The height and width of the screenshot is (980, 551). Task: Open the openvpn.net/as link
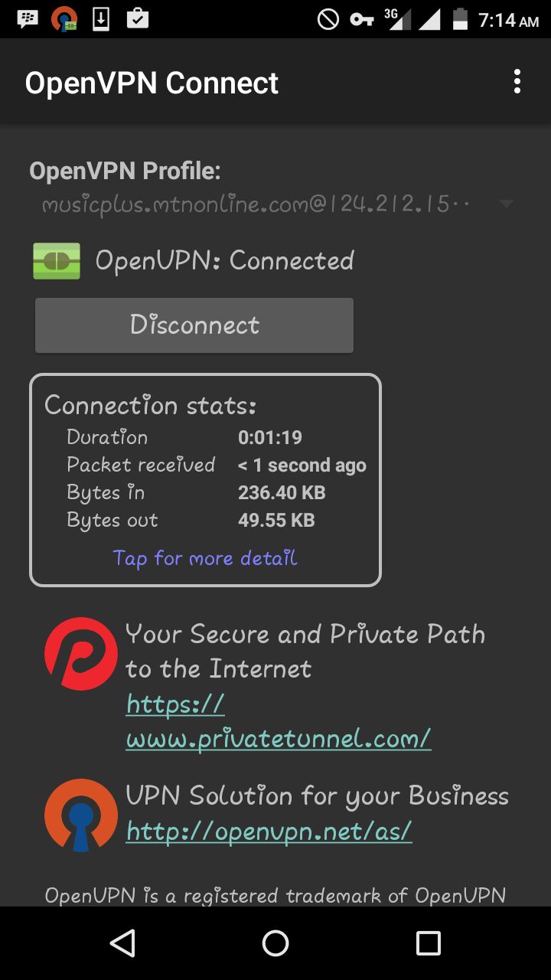269,831
